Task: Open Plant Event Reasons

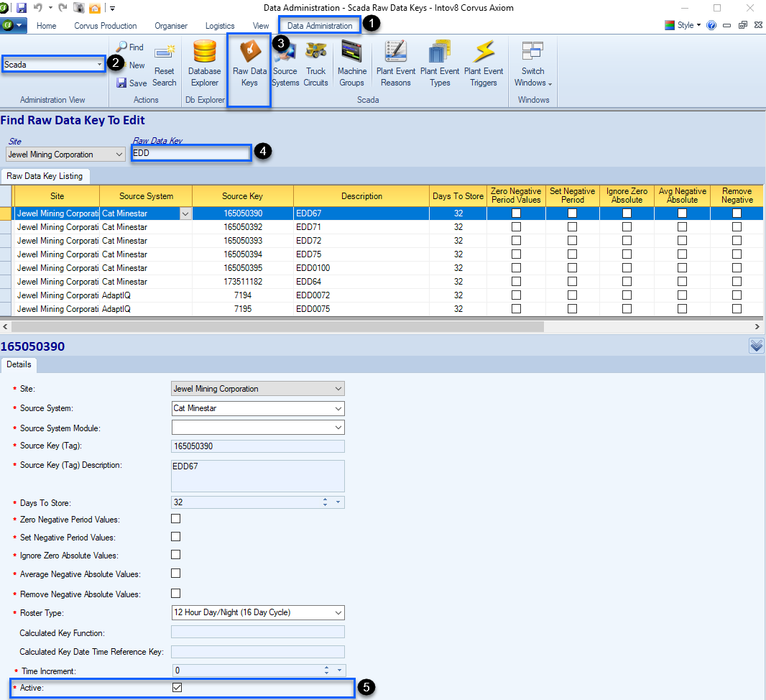Action: click(x=396, y=65)
